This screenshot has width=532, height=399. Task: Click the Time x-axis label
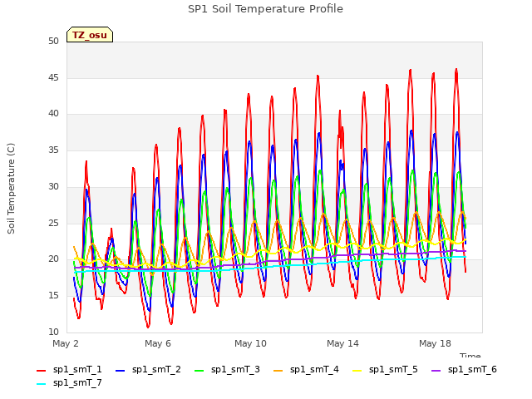[470, 355]
